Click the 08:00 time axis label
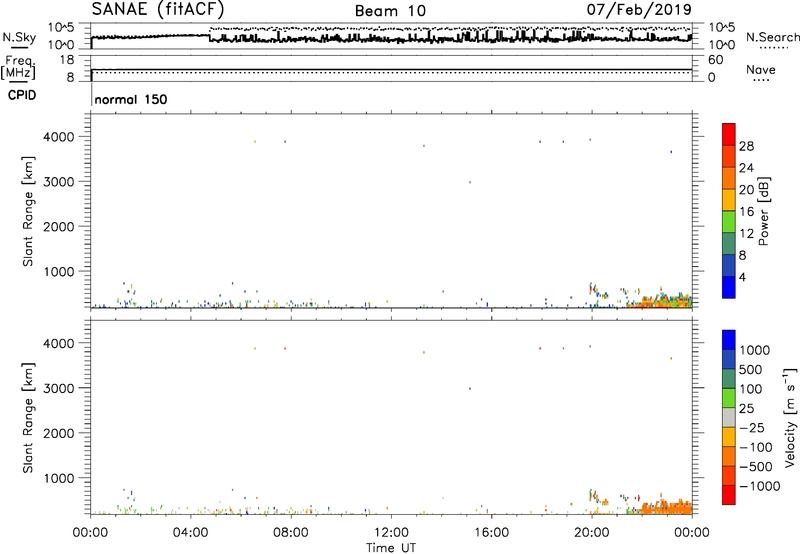This screenshot has width=800, height=554. (x=291, y=533)
